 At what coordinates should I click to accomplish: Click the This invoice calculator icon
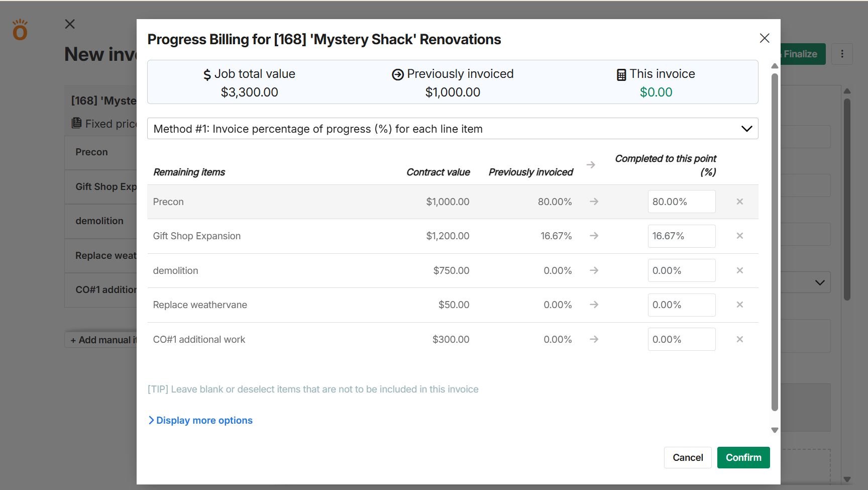(621, 75)
